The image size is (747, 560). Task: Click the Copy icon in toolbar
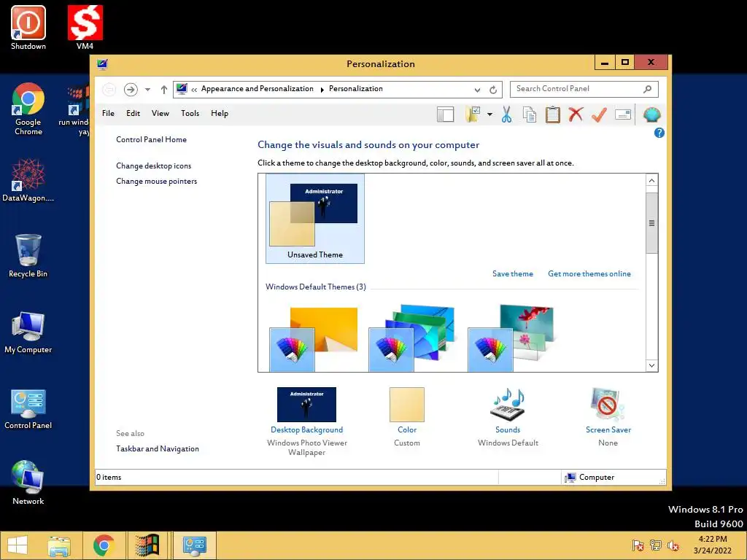530,114
